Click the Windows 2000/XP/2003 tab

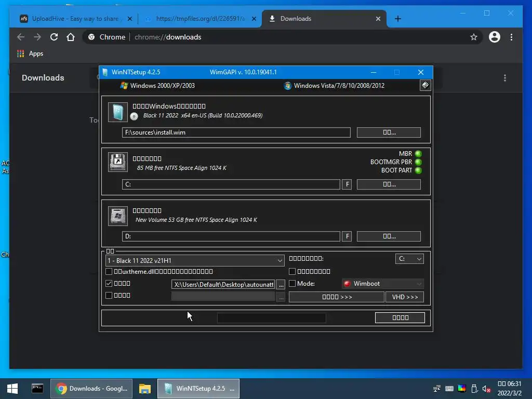coord(157,86)
